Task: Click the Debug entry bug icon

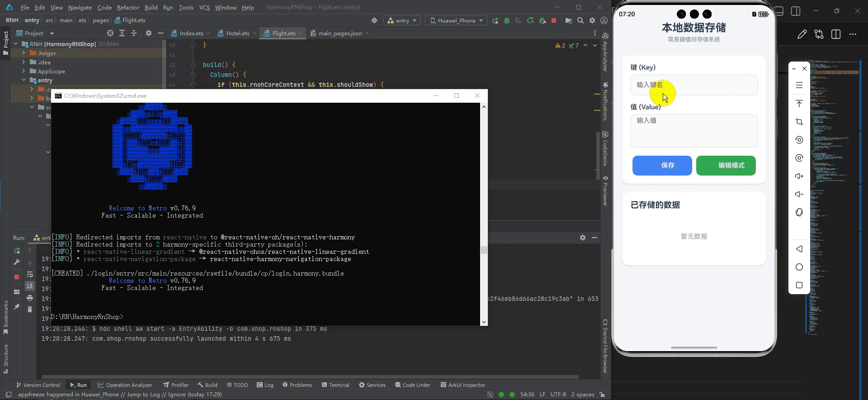Action: [x=507, y=20]
